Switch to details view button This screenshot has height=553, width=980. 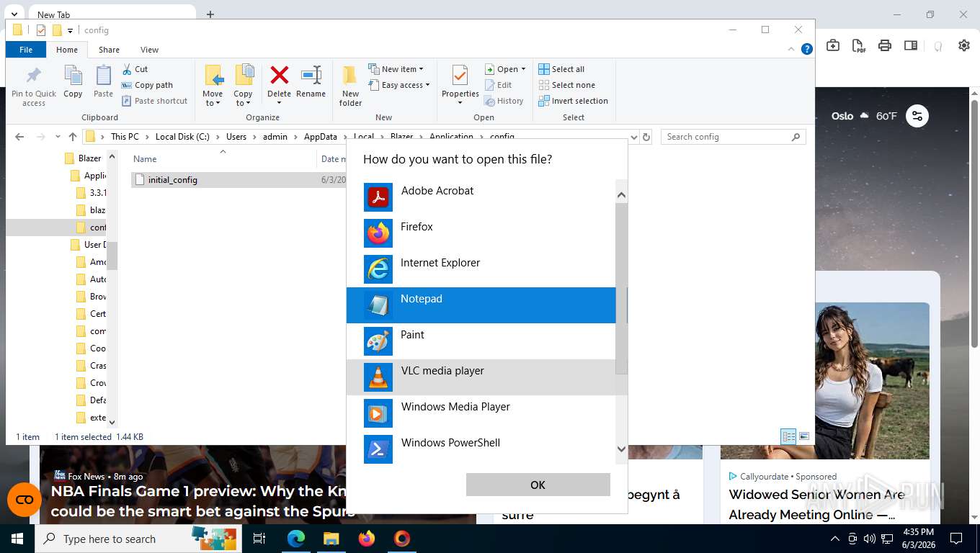[788, 436]
